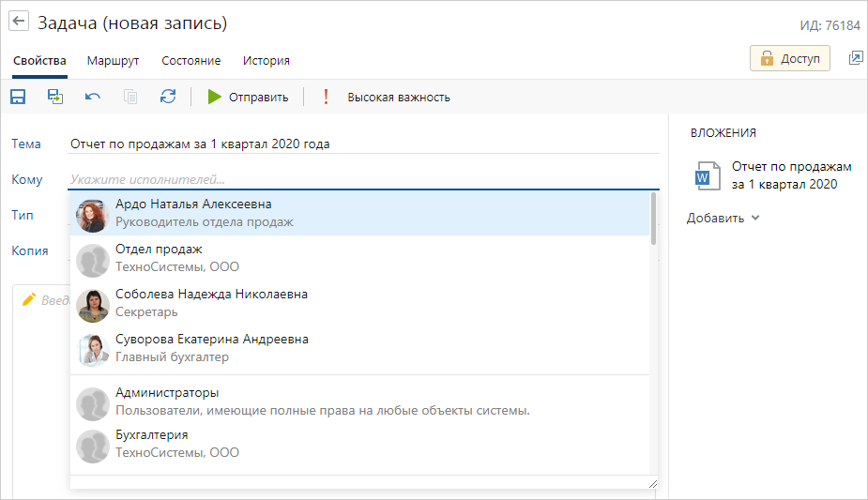Click the save and close icon
The image size is (868, 500).
(55, 97)
